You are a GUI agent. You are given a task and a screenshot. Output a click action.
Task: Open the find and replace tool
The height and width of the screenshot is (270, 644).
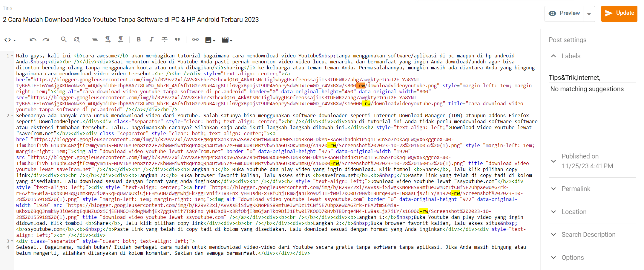[77, 39]
